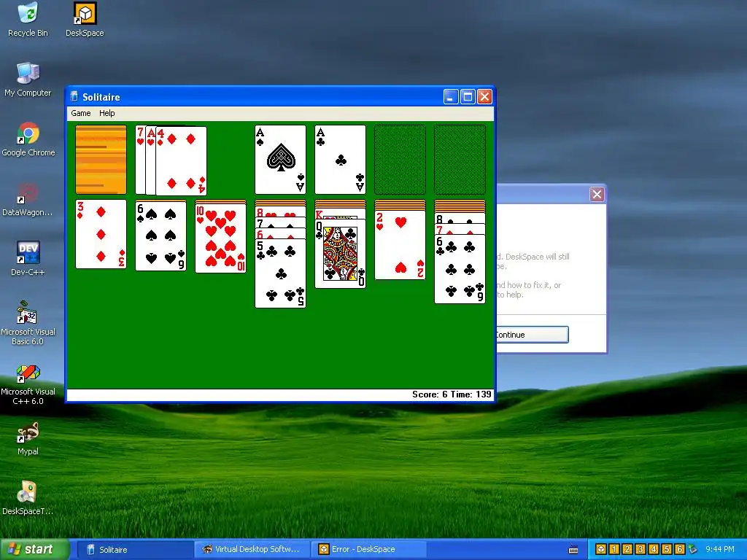Click the tray icon right of desktop 6
This screenshot has height=560, width=747.
(x=693, y=550)
